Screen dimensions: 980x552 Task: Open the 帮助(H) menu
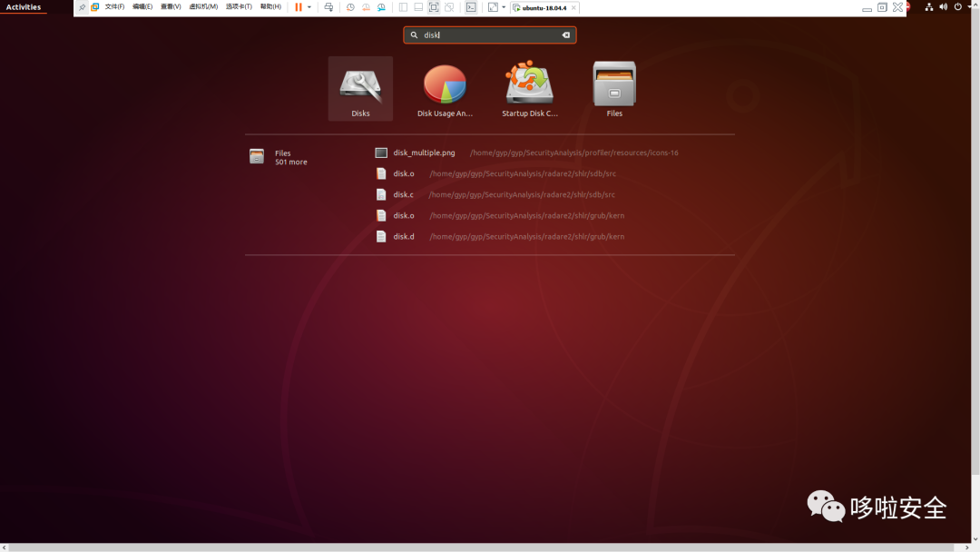[270, 7]
